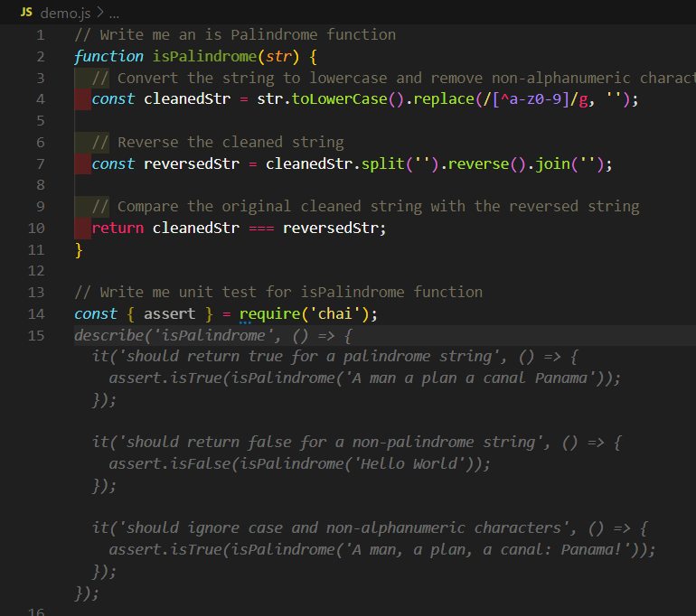Click 'cleanedStr' declaration on line 4

click(187, 98)
